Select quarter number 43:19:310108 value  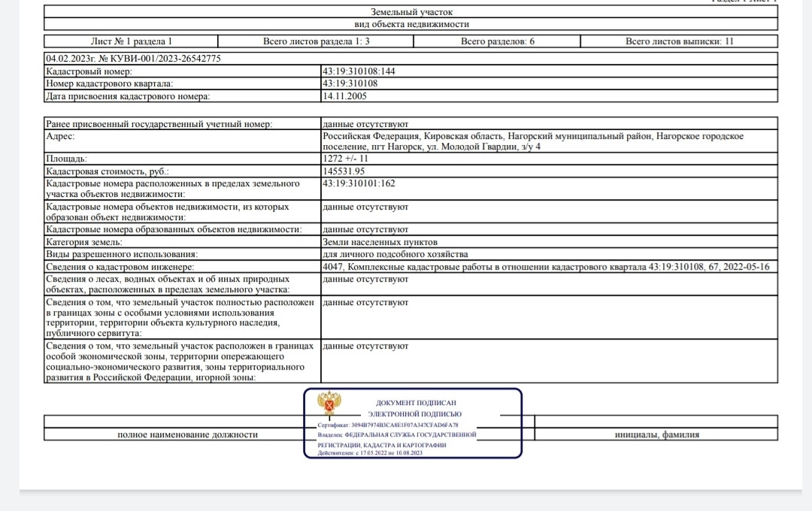(x=350, y=83)
